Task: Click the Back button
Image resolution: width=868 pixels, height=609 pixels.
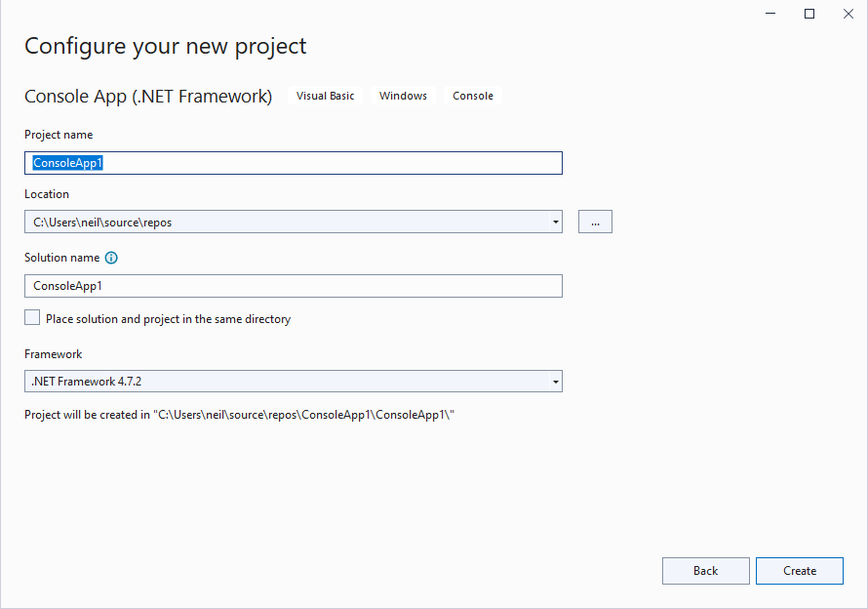Action: [x=705, y=571]
